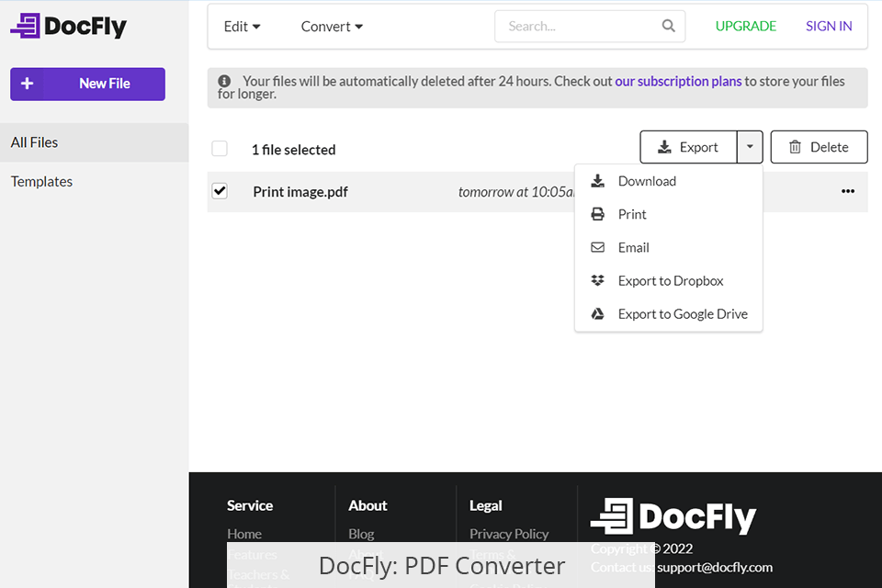Focus the Search input field
The image size is (882, 588).
coord(590,26)
